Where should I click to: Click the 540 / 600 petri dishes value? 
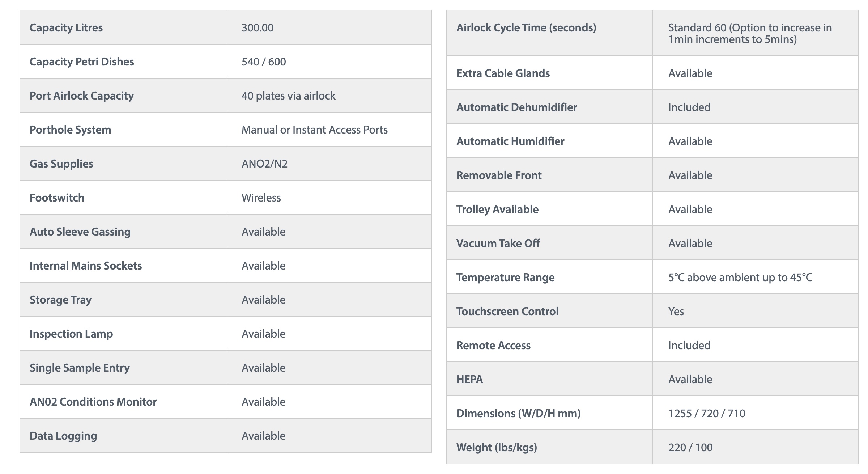coord(264,62)
